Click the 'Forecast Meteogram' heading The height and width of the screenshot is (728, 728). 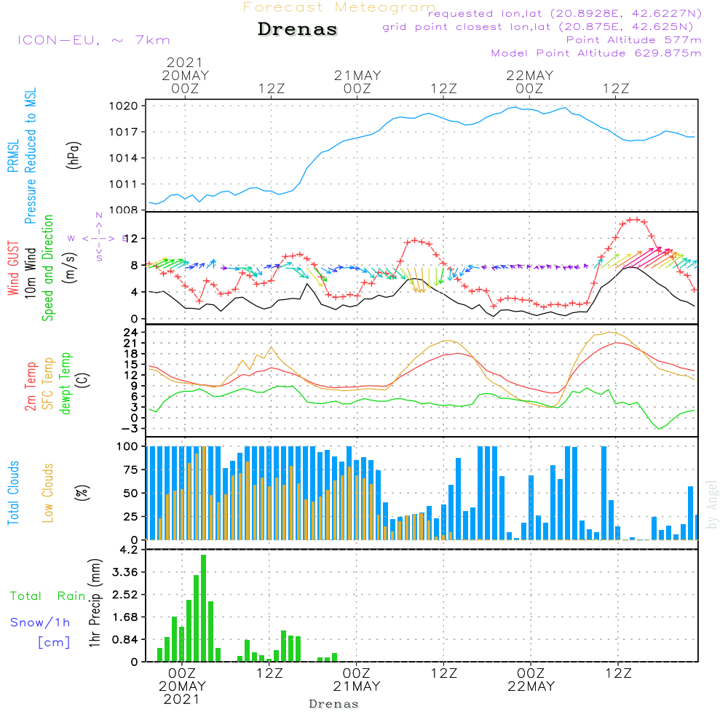(x=339, y=7)
